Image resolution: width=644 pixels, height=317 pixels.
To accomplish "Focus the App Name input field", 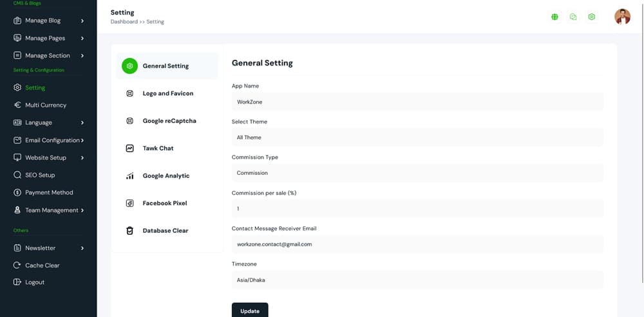I will (x=417, y=102).
